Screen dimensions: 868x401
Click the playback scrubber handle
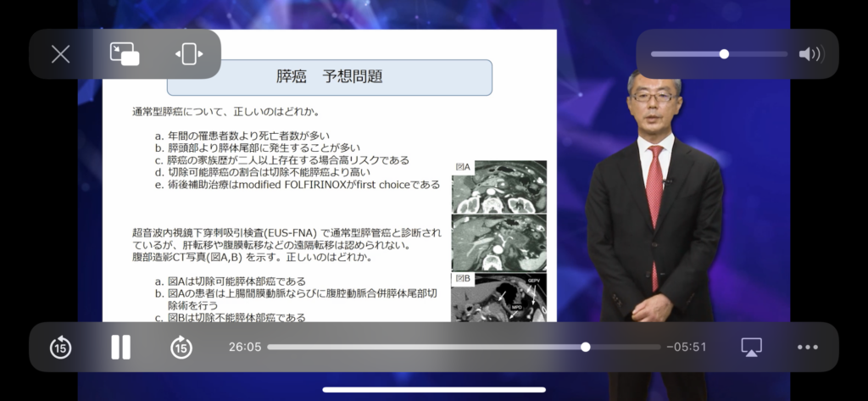point(586,347)
